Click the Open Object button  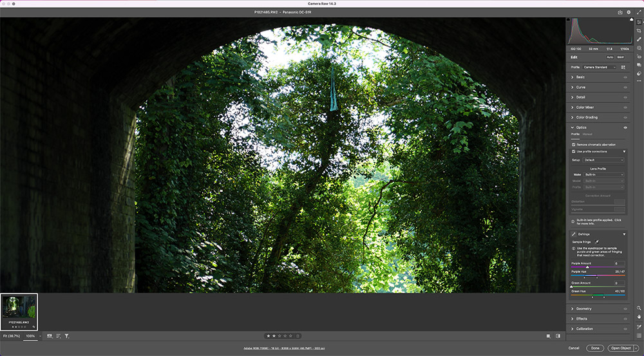[x=621, y=348]
